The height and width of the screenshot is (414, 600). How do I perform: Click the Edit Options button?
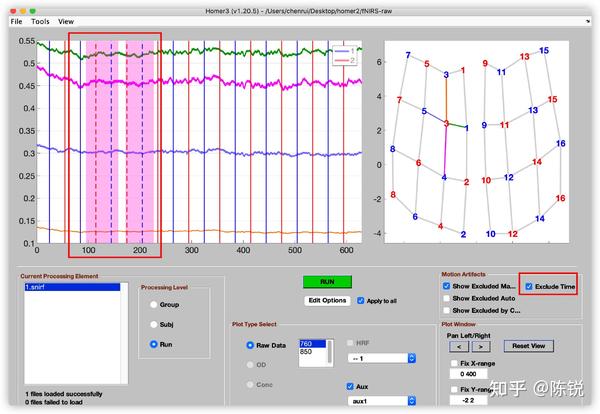pyautogui.click(x=327, y=300)
